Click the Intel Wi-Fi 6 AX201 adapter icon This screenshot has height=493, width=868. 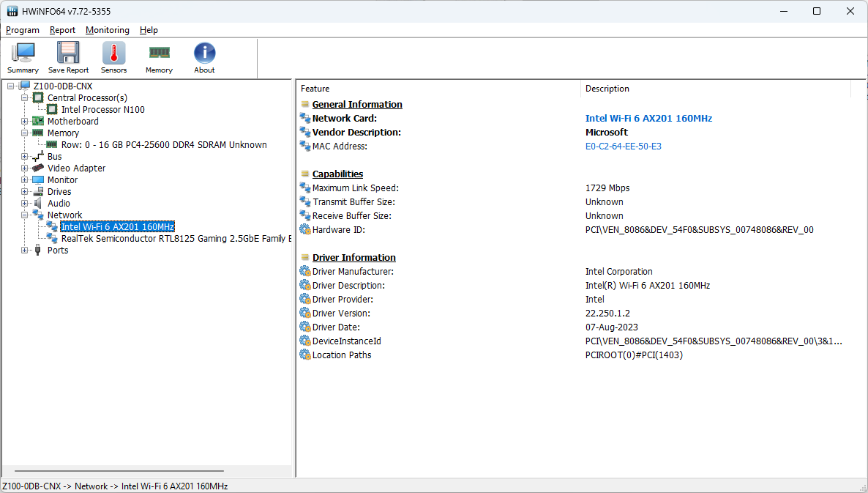[52, 226]
